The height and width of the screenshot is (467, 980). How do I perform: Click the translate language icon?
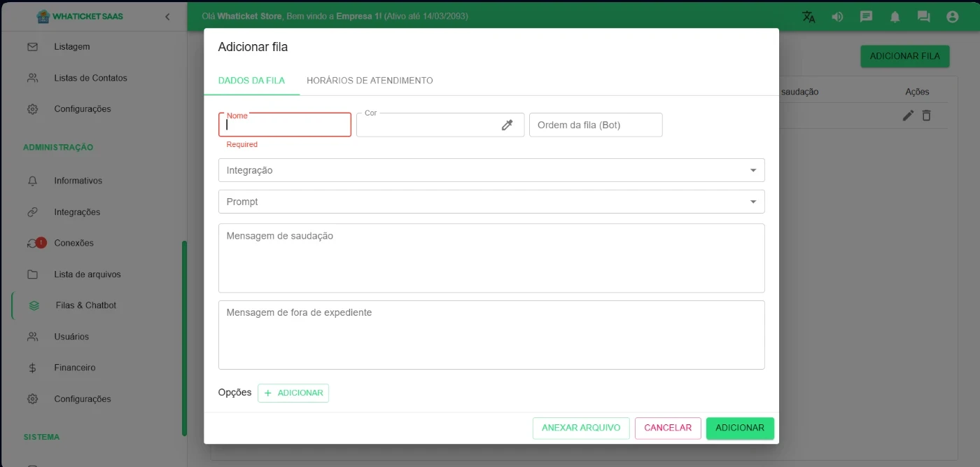[x=808, y=17]
